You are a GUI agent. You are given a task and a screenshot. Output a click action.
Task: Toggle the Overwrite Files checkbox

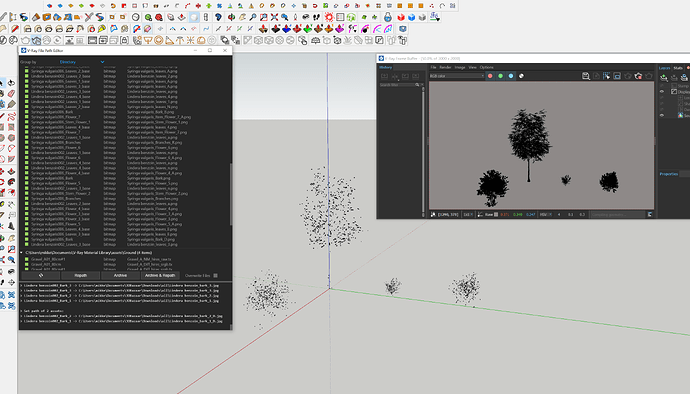tap(216, 276)
